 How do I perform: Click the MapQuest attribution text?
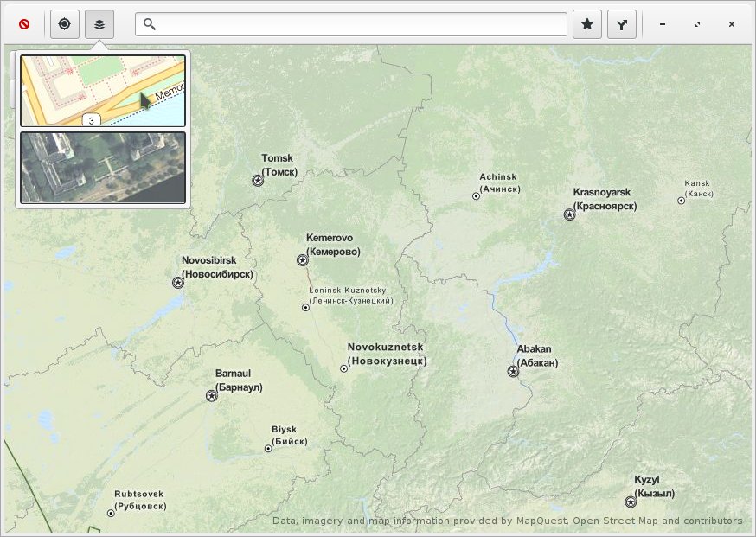coord(507,521)
